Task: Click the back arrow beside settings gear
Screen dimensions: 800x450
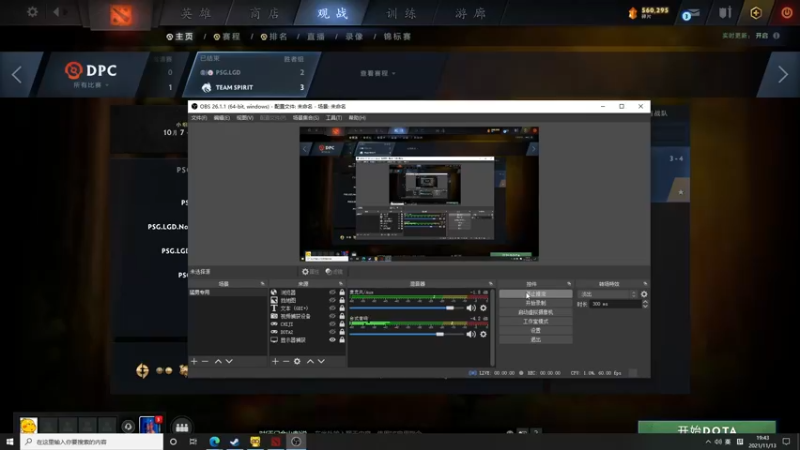Action: (x=56, y=12)
